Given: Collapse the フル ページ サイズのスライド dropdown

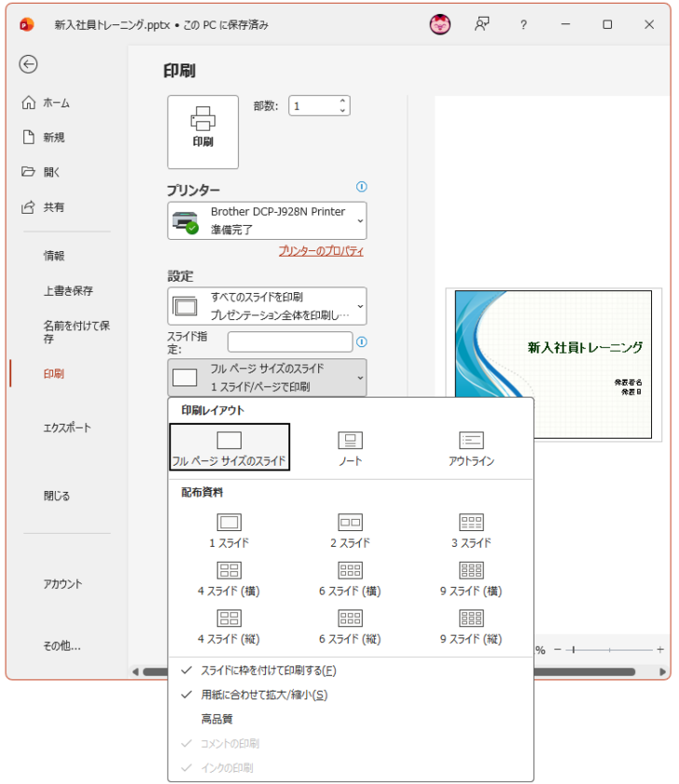Looking at the screenshot, I should 267,378.
